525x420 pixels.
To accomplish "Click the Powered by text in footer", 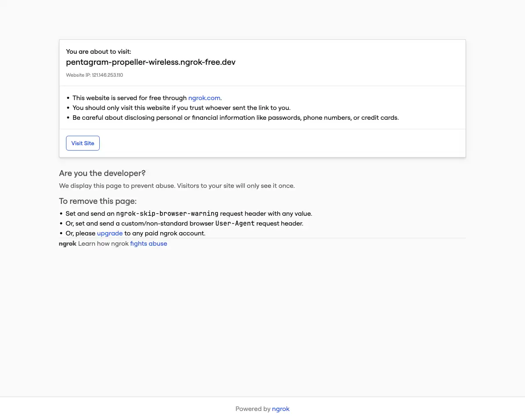I will 253,409.
